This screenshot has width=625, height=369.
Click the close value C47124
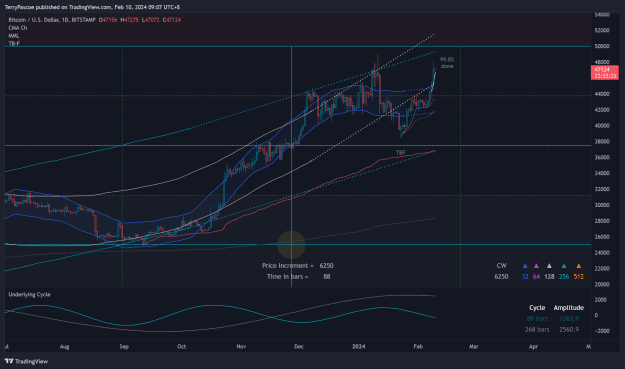pos(172,20)
